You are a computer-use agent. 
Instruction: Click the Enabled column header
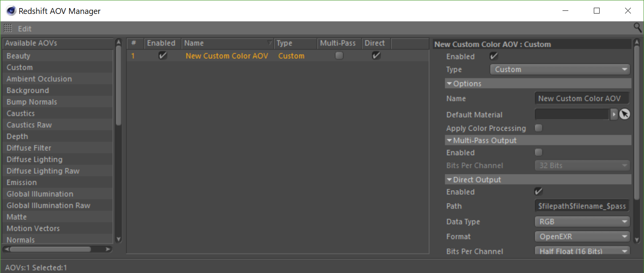click(x=163, y=43)
